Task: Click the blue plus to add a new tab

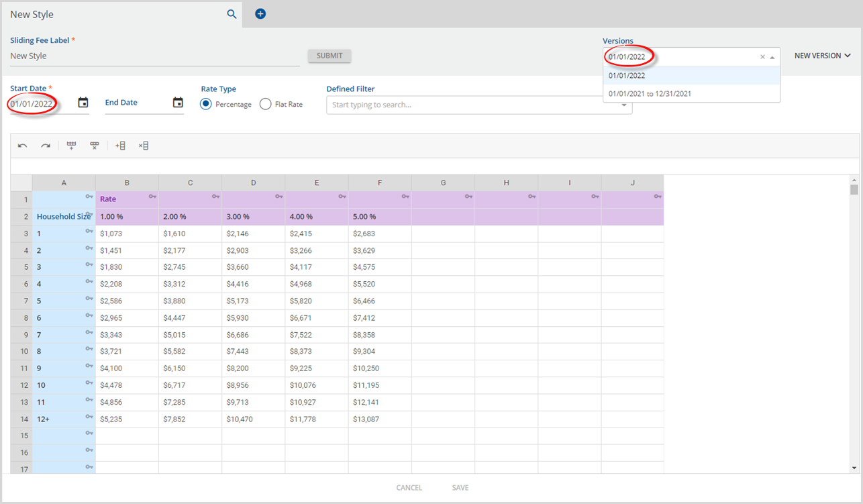Action: [x=260, y=13]
